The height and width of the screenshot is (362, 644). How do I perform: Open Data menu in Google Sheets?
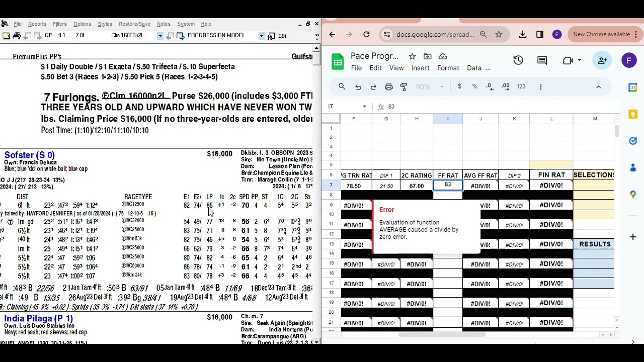[x=474, y=68]
